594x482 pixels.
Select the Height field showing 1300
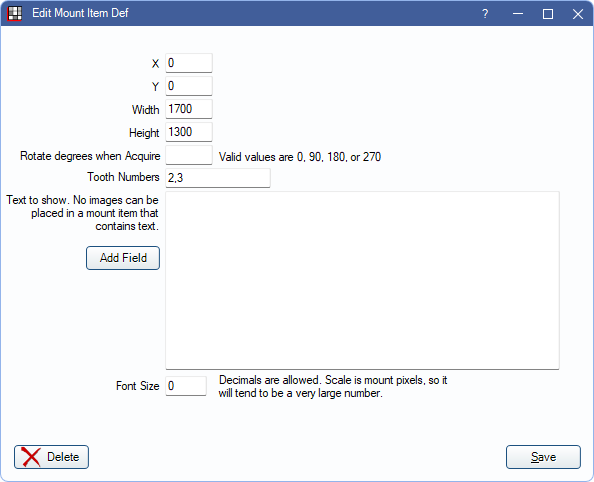(189, 132)
